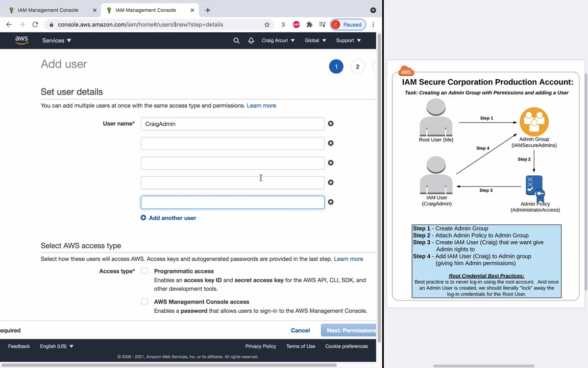588x368 pixels.
Task: Click the diagram window vertical scrollbar
Action: (x=586, y=182)
